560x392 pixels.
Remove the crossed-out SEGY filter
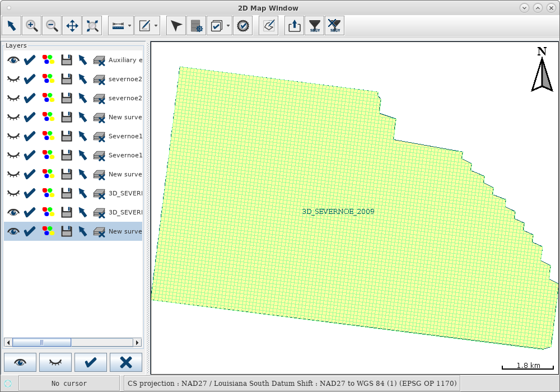point(335,26)
